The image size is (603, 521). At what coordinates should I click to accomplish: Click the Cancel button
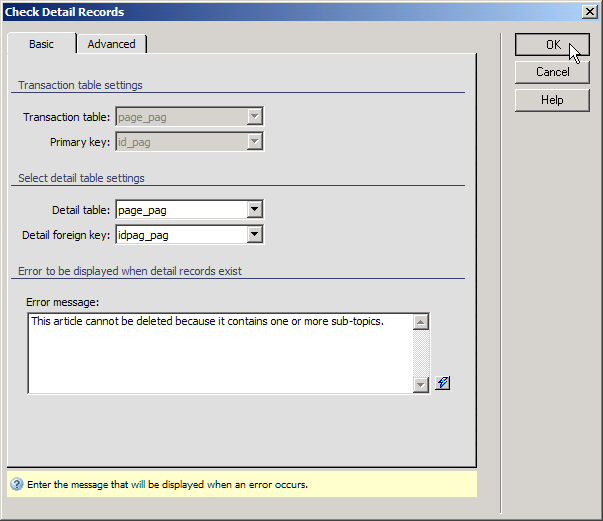(x=552, y=72)
